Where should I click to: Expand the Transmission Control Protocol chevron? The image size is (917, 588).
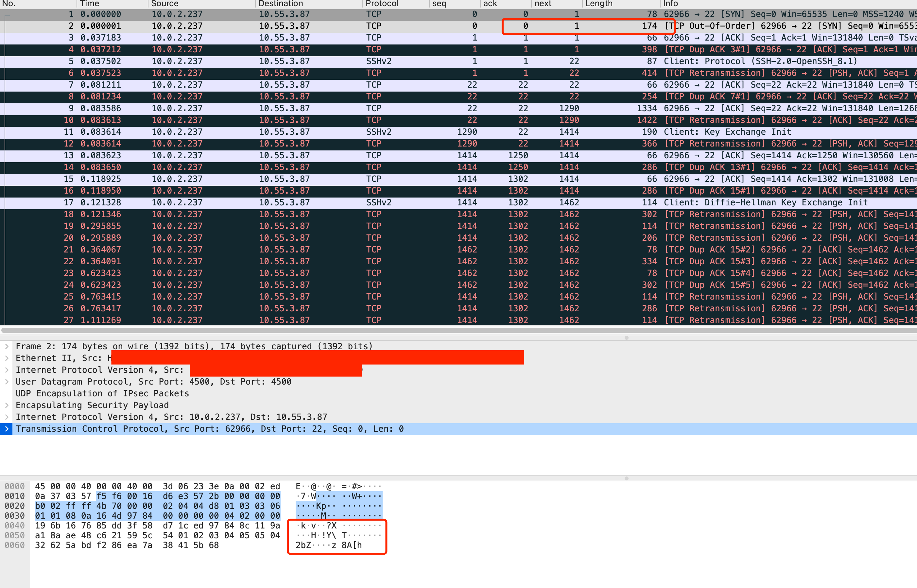pyautogui.click(x=7, y=429)
